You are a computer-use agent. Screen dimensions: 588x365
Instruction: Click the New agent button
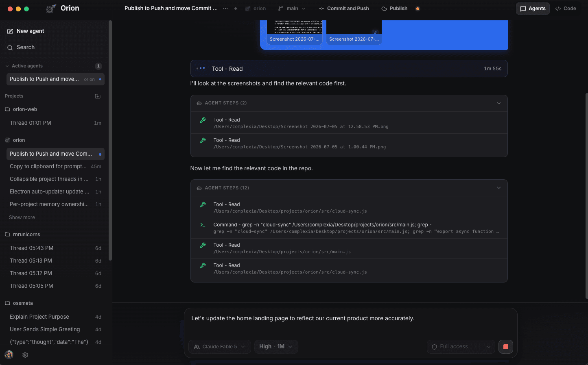55,31
